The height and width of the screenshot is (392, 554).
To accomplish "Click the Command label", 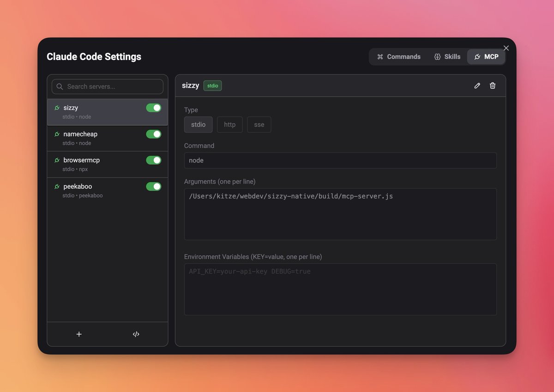I will click(199, 145).
